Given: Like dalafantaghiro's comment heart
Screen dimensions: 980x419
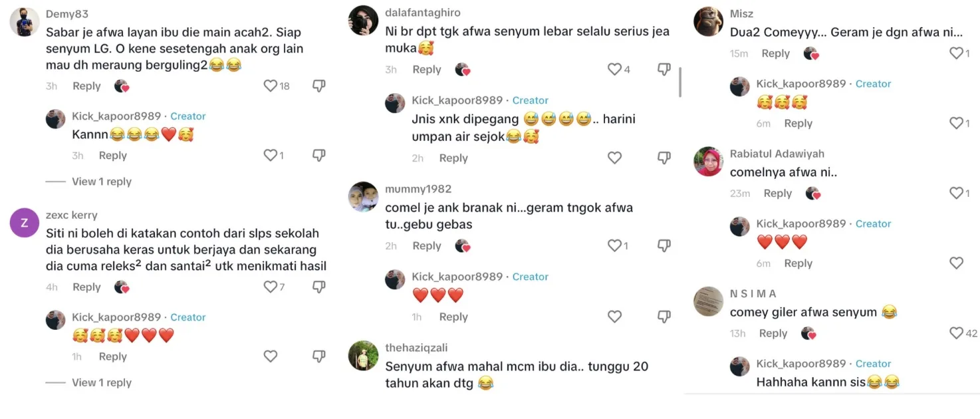Looking at the screenshot, I should pos(614,69).
